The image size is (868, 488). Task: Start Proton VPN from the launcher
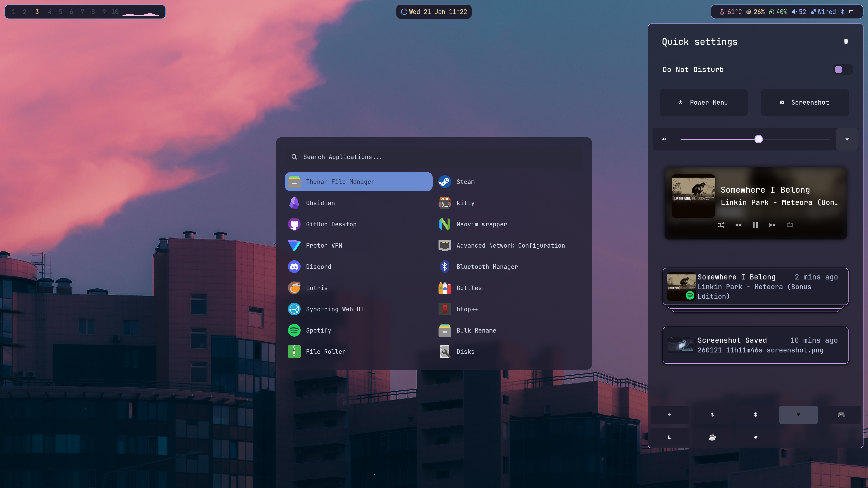tap(359, 246)
